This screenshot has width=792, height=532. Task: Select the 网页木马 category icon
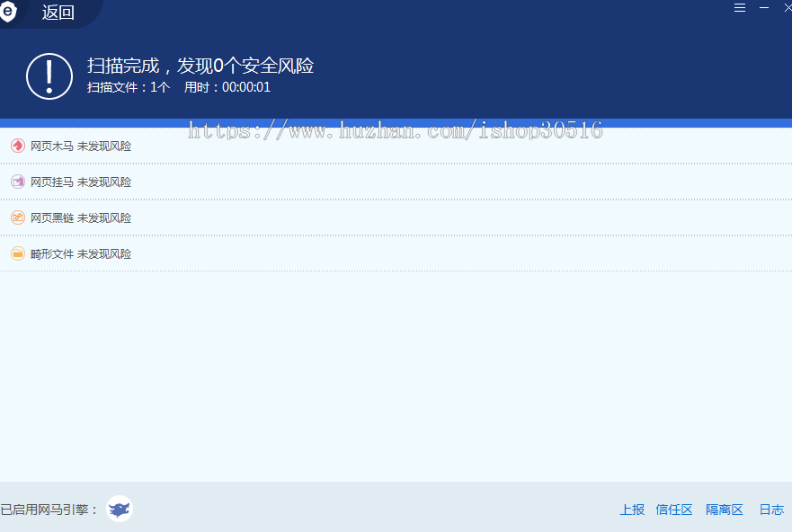17,145
